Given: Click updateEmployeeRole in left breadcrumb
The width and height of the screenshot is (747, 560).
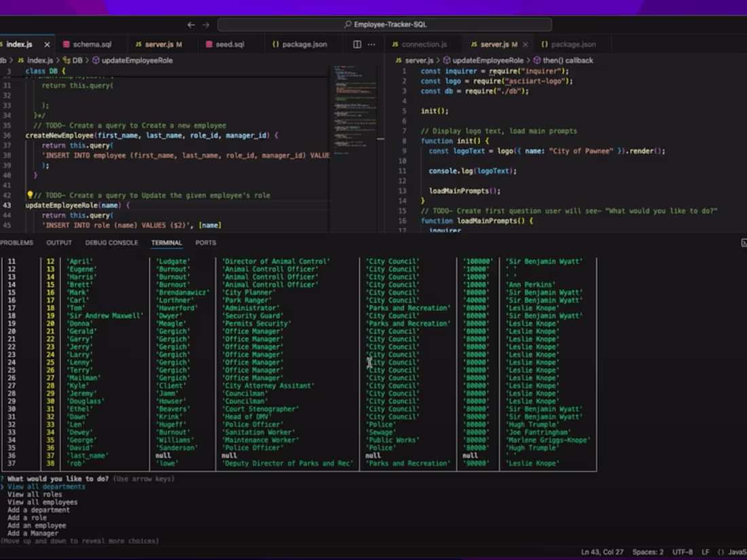Looking at the screenshot, I should [132, 60].
